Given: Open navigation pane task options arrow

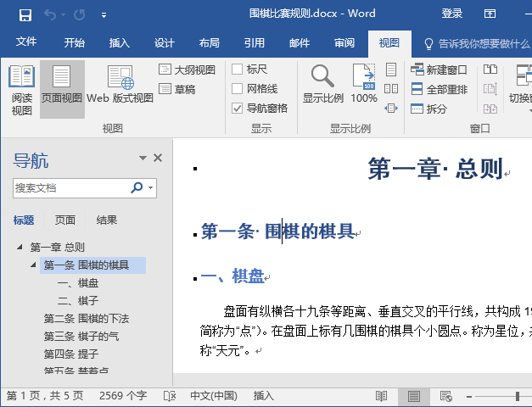Looking at the screenshot, I should pos(143,158).
